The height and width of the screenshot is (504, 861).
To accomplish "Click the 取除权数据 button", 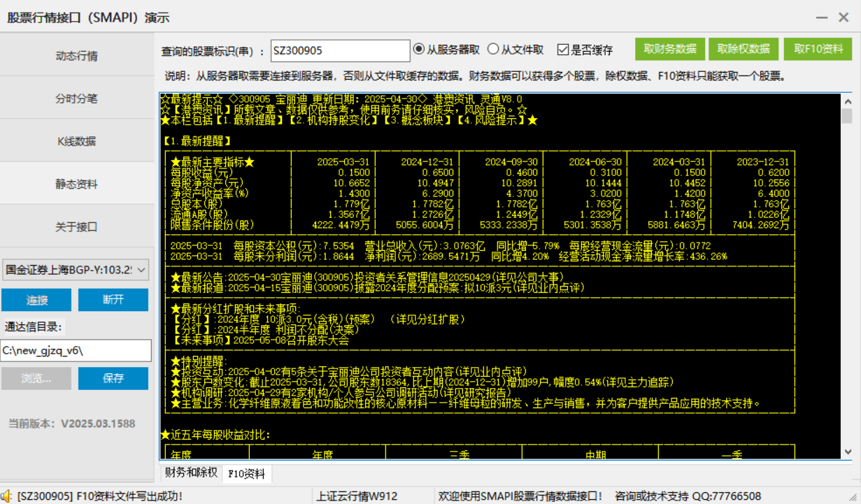I will 743,49.
